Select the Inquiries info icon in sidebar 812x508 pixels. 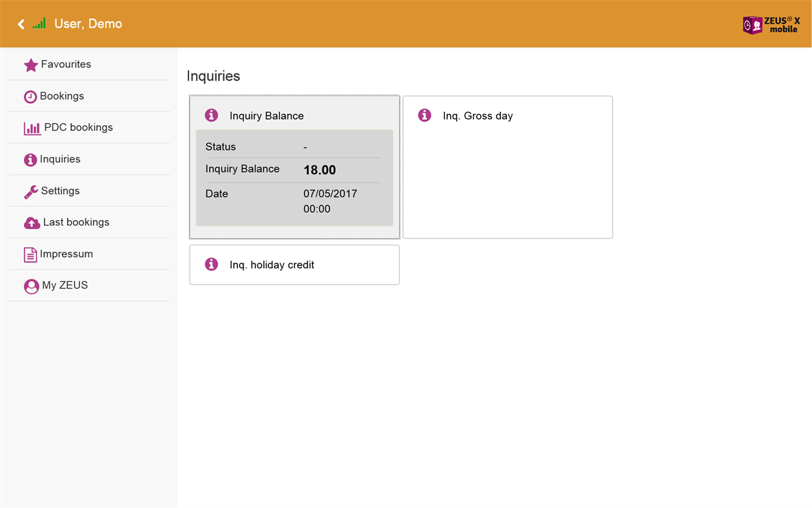(30, 159)
